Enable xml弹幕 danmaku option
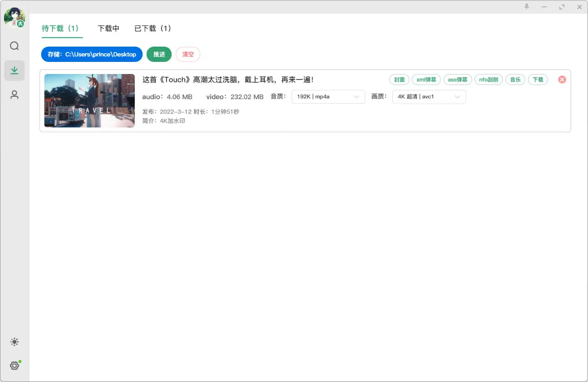The image size is (588, 382). [x=426, y=80]
